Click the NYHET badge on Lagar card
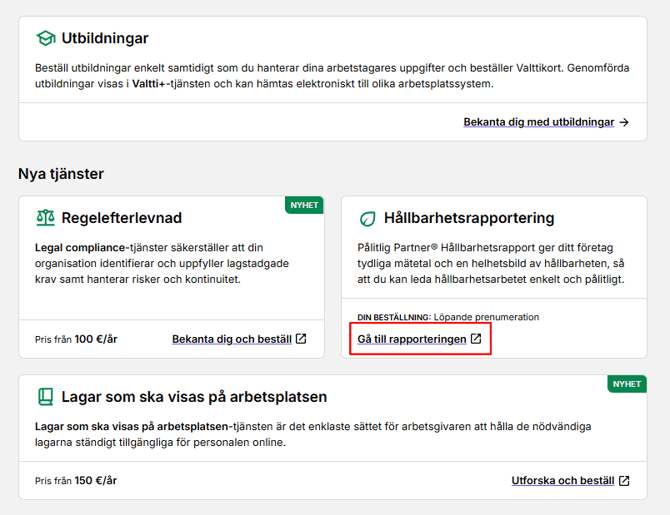The height and width of the screenshot is (515, 670). coord(626,384)
